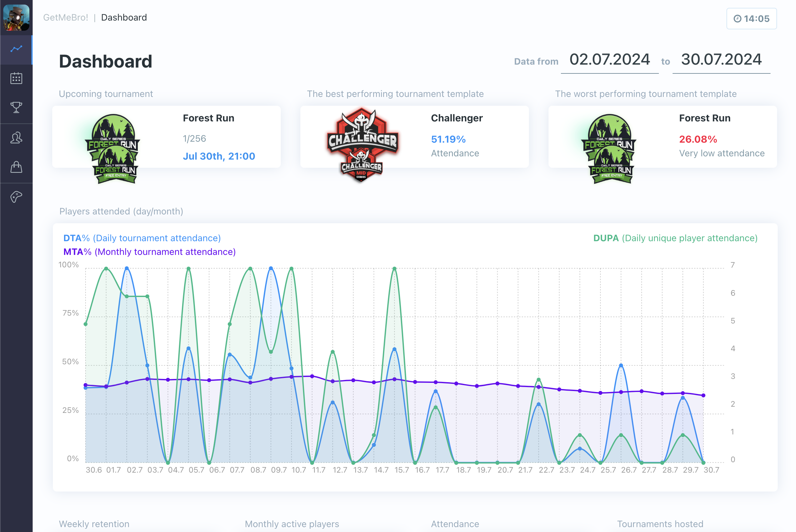Click the GetMeBro! profile avatar
796x532 pixels.
pos(16,18)
